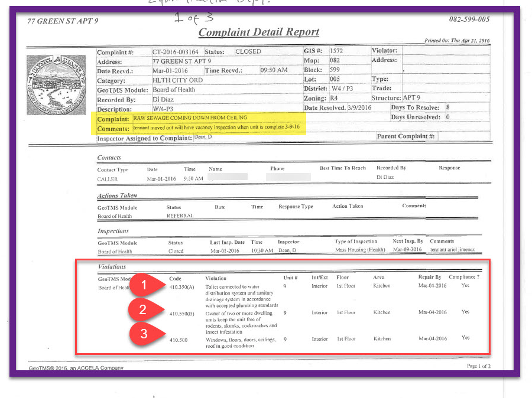Click the Windows, floors, doors, ceilings violation text
The height and width of the screenshot is (398, 532).
click(x=241, y=342)
